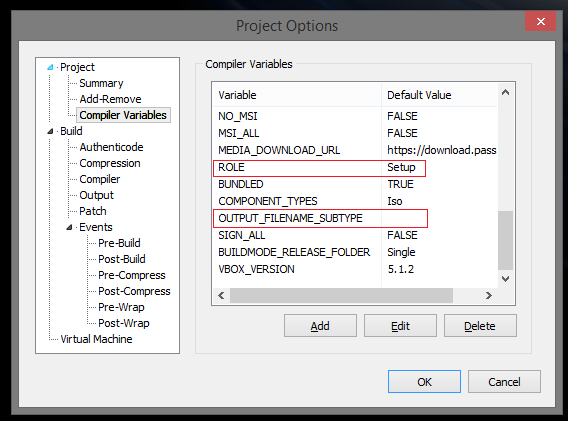The image size is (568, 421).
Task: Select the Post-Compress event
Action: [x=134, y=291]
